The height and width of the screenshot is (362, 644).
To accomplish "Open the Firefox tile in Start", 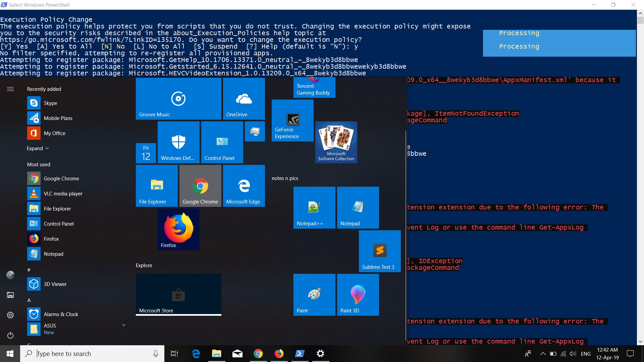I will pyautogui.click(x=178, y=229).
